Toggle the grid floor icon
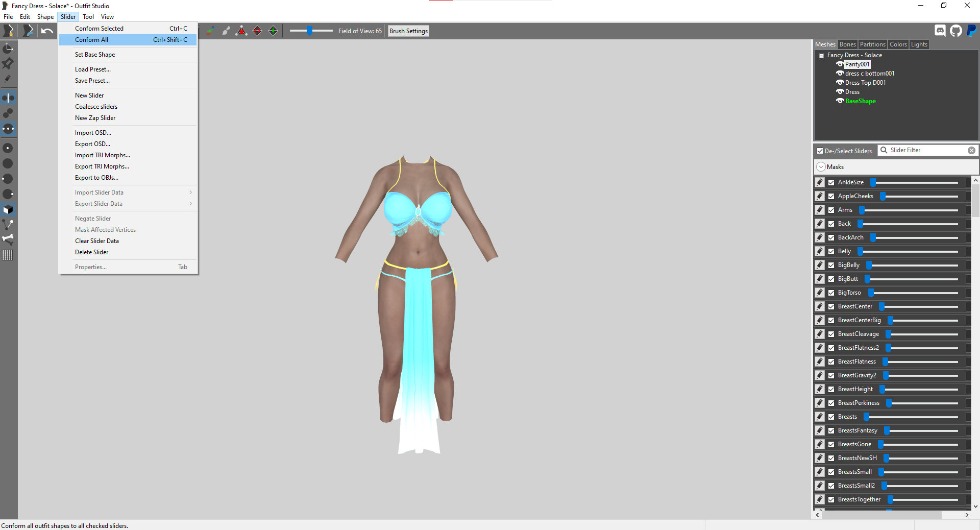Viewport: 980px width, 530px height. [x=8, y=255]
